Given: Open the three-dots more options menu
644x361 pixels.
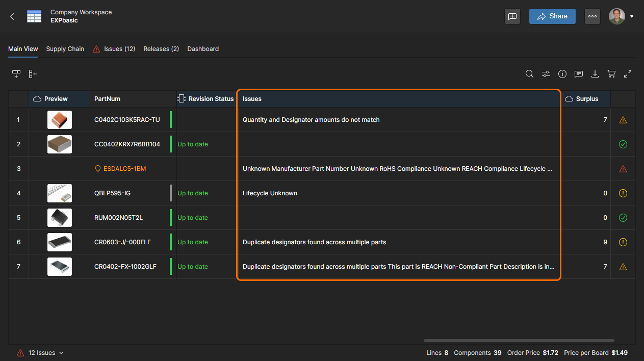Looking at the screenshot, I should coord(592,16).
